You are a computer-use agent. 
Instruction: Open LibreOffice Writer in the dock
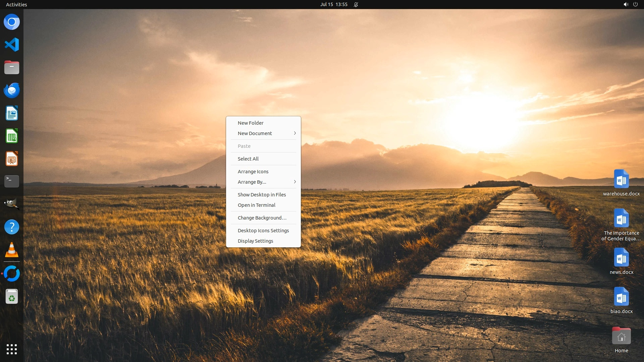pos(12,113)
